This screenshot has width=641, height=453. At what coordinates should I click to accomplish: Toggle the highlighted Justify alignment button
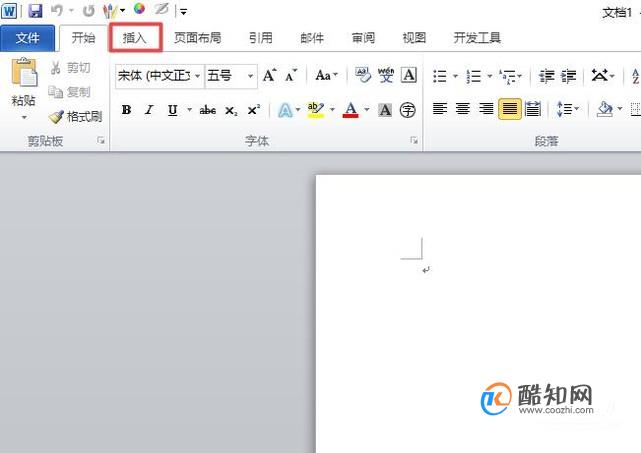509,109
